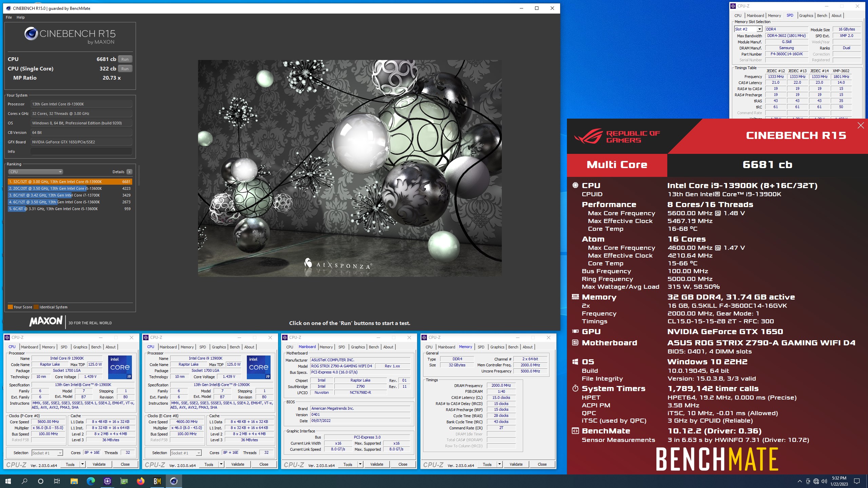Run the CPU (Single Core) test

coord(125,69)
